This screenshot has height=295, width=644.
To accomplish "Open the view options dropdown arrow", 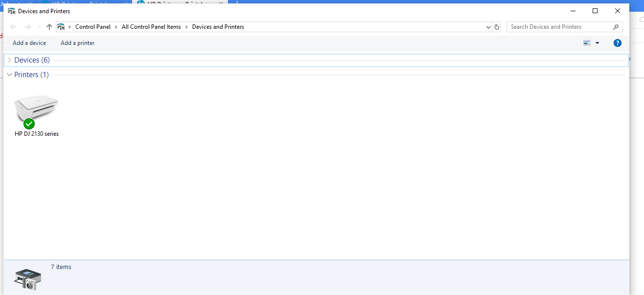I will click(597, 43).
